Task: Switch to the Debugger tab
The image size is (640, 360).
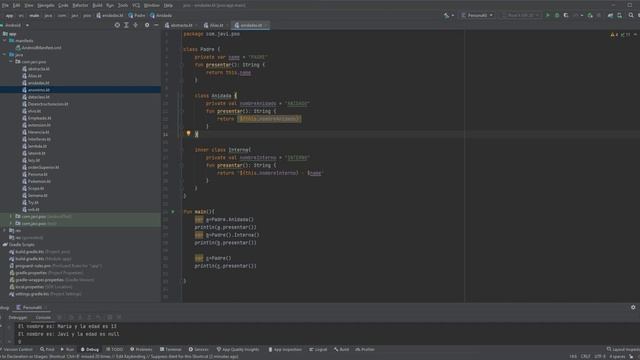Action: 18,317
